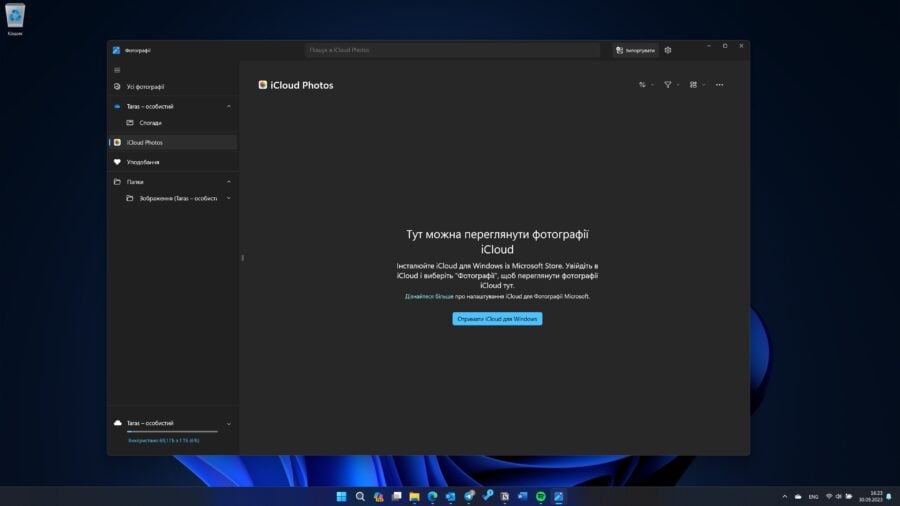Open notifications bell in tray

pos(889,497)
